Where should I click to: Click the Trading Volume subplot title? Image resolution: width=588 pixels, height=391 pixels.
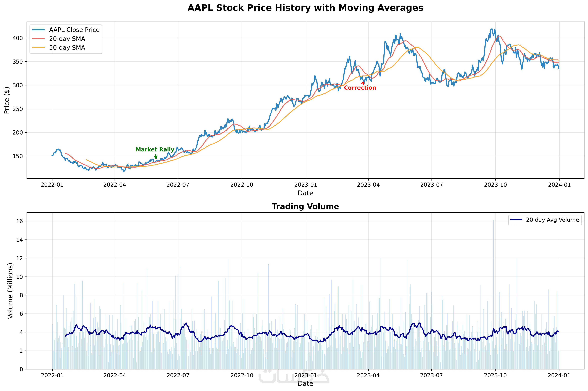(x=305, y=206)
